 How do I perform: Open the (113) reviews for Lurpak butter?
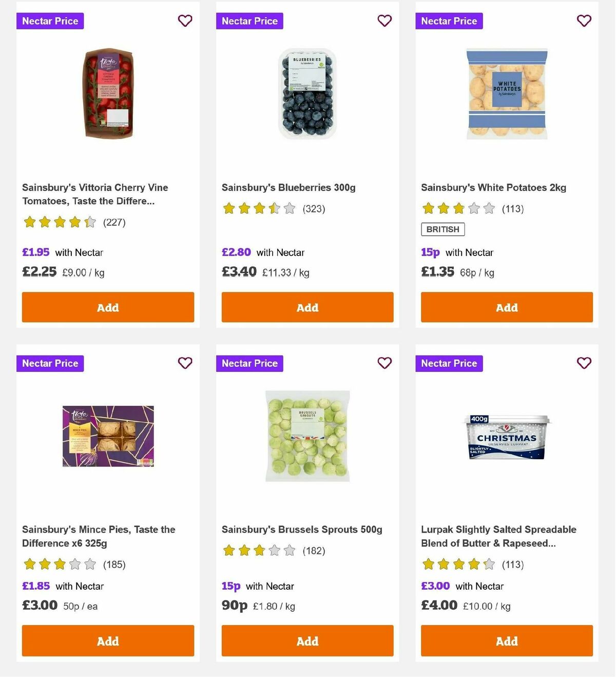513,564
